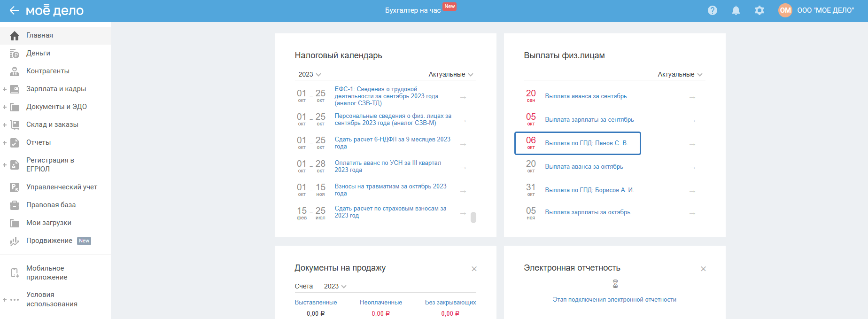Image resolution: width=868 pixels, height=319 pixels.
Task: Click the Регистрация в ЕГРЮЛ icon
Action: click(15, 165)
